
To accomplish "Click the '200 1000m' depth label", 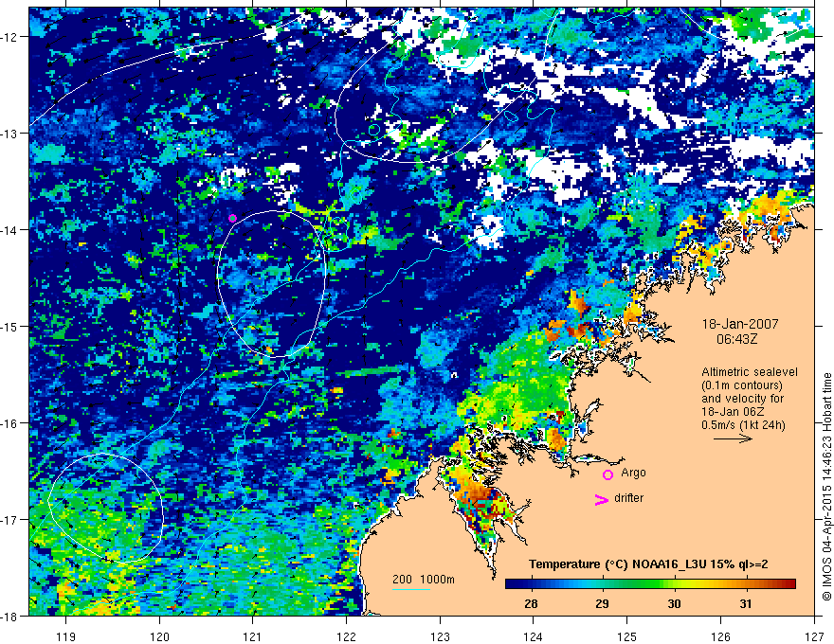I will [424, 580].
